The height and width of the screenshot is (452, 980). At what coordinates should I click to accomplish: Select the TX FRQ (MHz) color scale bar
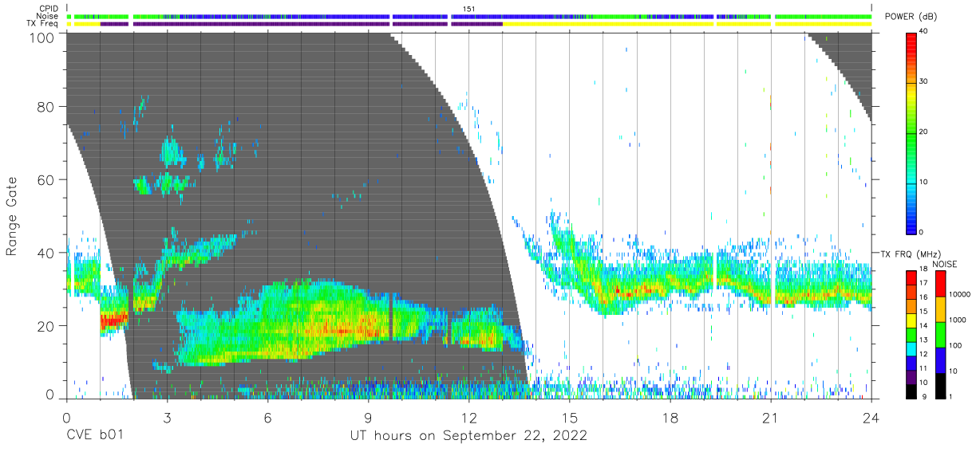pyautogui.click(x=912, y=335)
